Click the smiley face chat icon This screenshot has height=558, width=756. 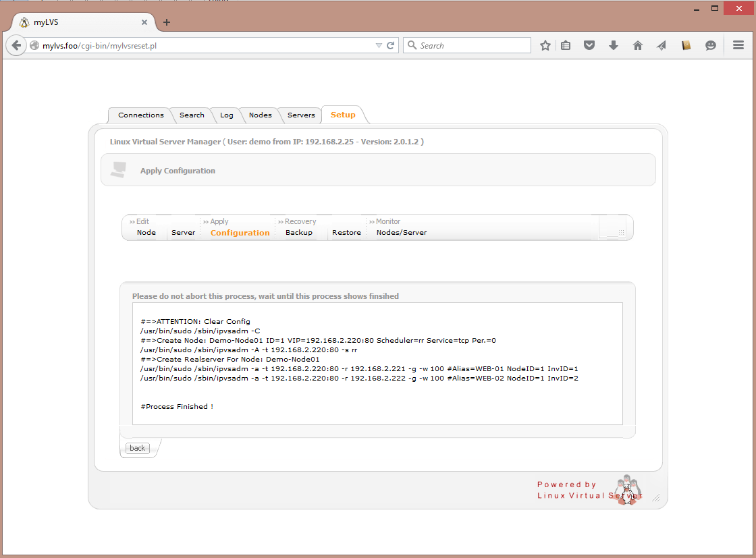(x=710, y=45)
